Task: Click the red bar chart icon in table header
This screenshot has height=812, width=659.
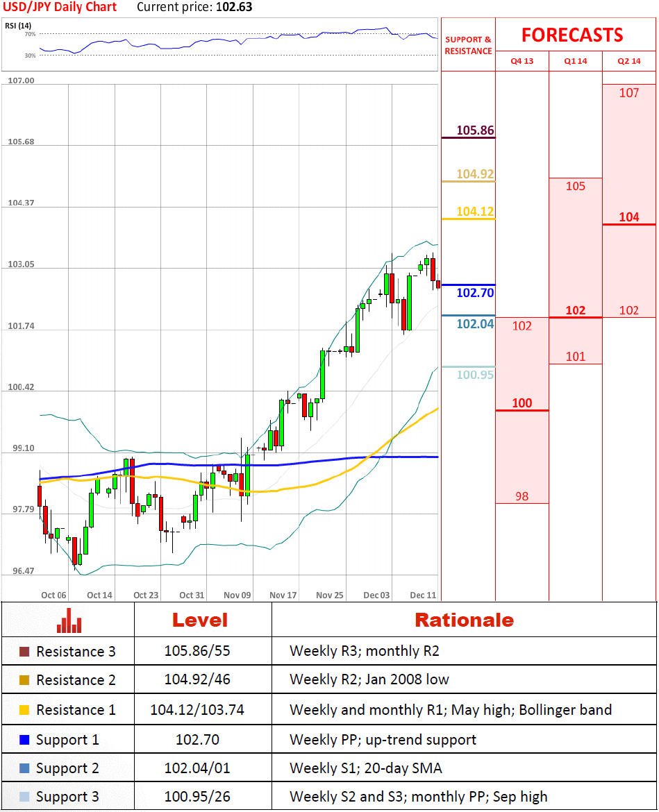Action: pos(69,620)
